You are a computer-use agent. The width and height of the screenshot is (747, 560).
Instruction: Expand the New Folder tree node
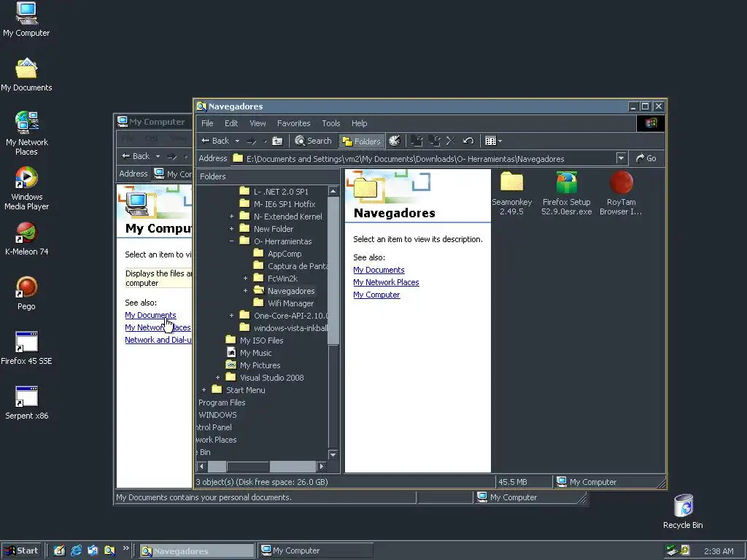231,228
